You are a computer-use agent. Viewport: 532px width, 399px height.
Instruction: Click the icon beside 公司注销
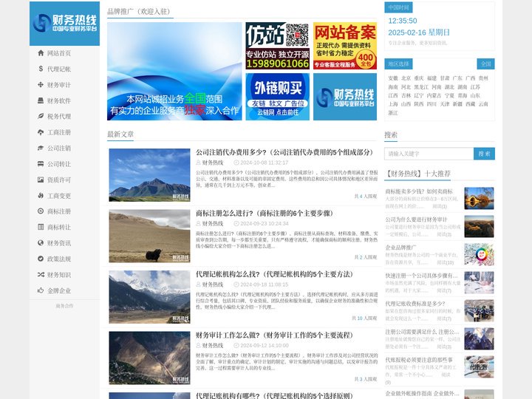click(41, 148)
